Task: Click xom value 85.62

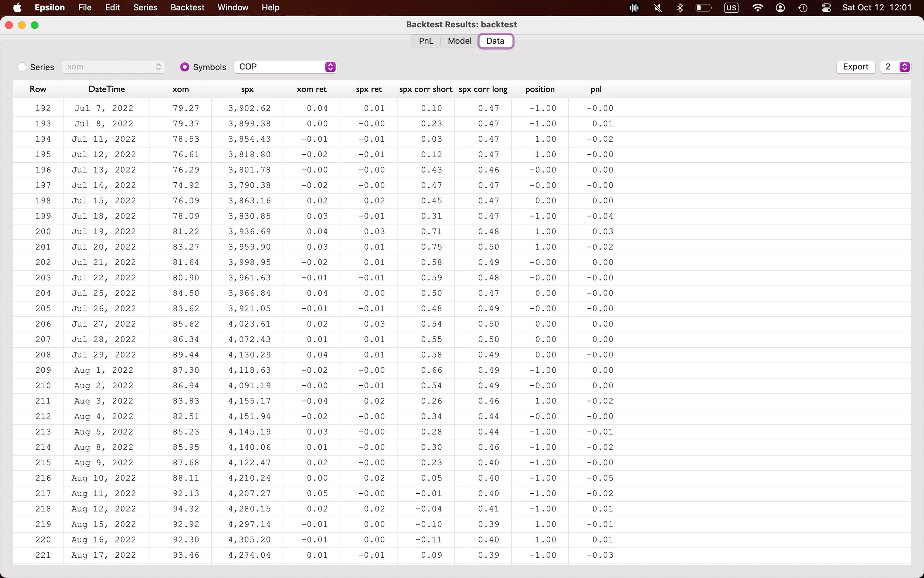Action: point(186,324)
